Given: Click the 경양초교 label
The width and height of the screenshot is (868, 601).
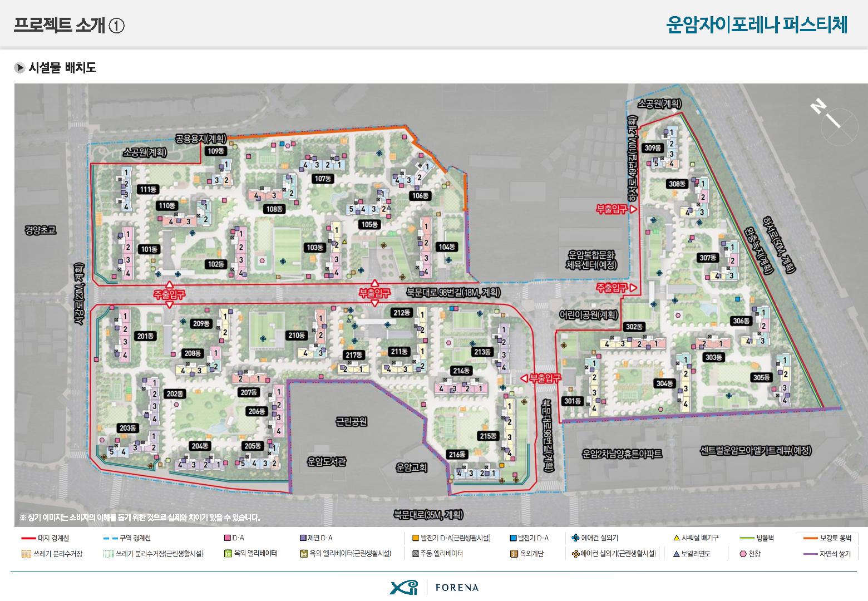Looking at the screenshot, I should coord(41,230).
